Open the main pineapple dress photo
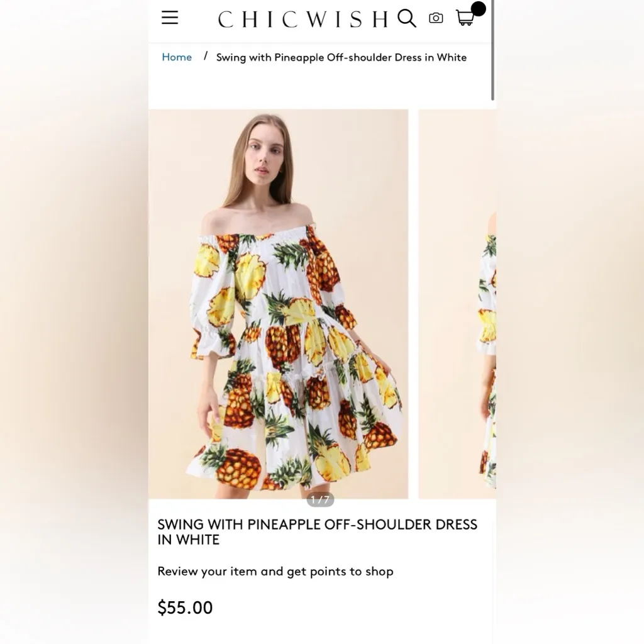 [279, 302]
